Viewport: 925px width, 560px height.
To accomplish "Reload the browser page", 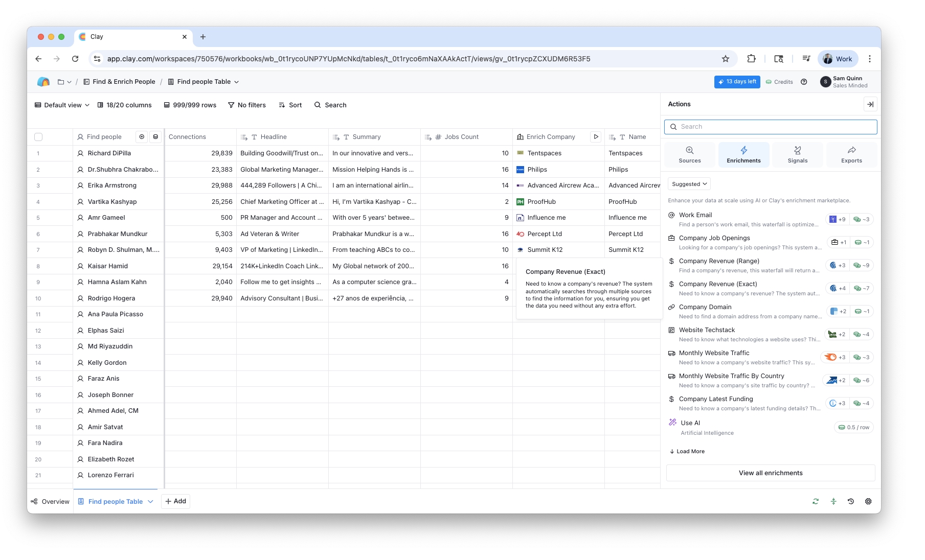I will tap(75, 59).
